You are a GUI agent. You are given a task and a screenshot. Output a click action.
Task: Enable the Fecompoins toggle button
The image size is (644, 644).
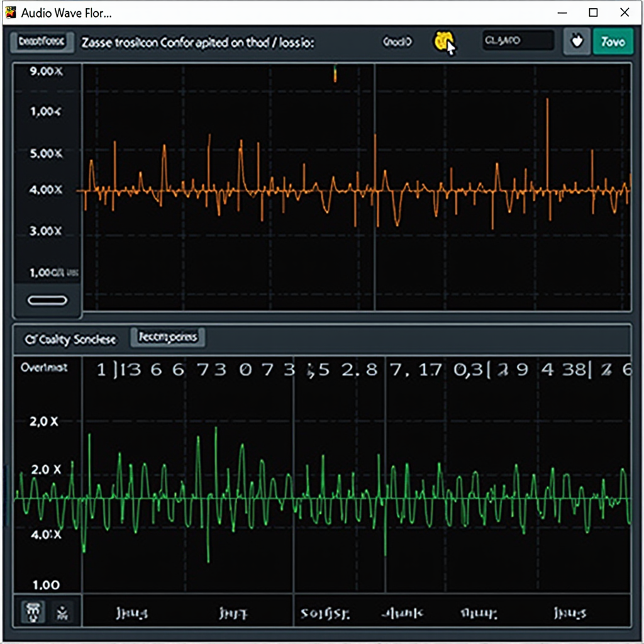pos(167,338)
